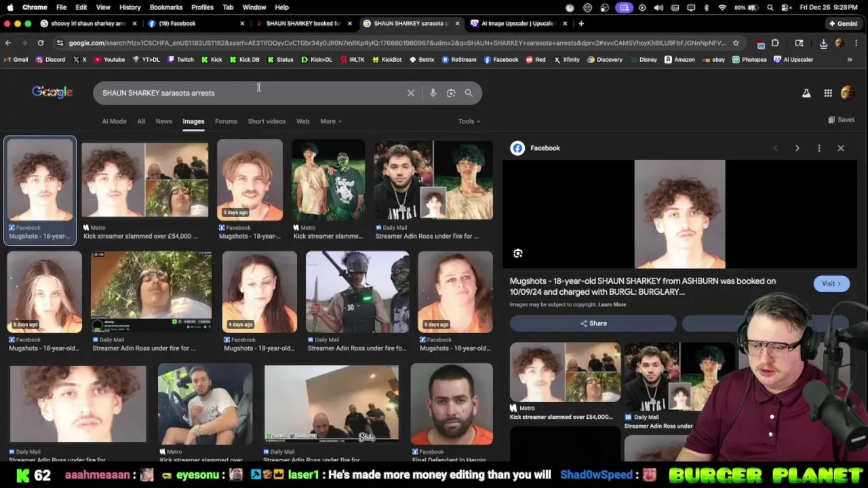The height and width of the screenshot is (488, 868).
Task: Open Google Lens camera search in search bar
Action: (x=451, y=93)
